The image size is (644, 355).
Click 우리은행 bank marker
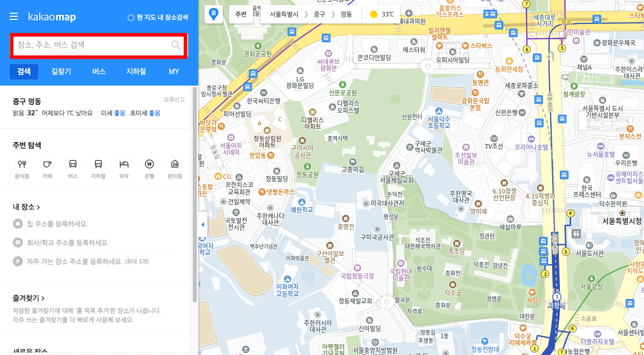[x=626, y=155]
